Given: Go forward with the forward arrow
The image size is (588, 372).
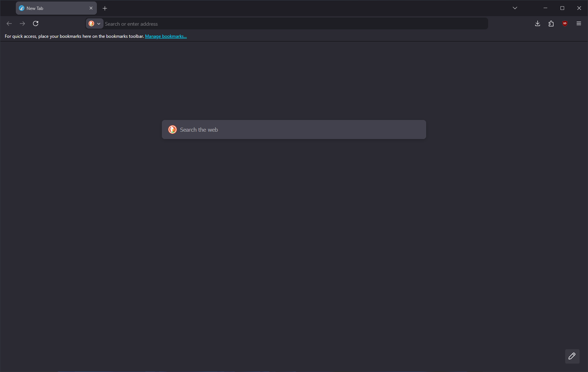Looking at the screenshot, I should [22, 23].
